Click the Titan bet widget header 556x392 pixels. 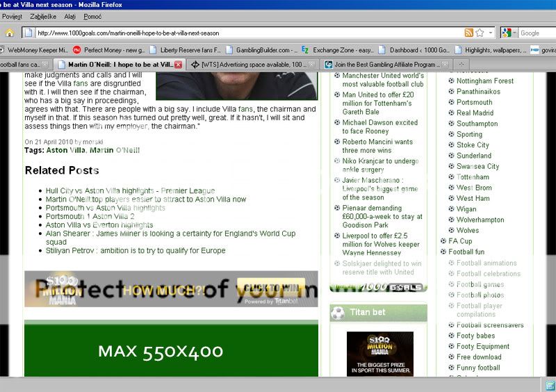[x=378, y=313]
